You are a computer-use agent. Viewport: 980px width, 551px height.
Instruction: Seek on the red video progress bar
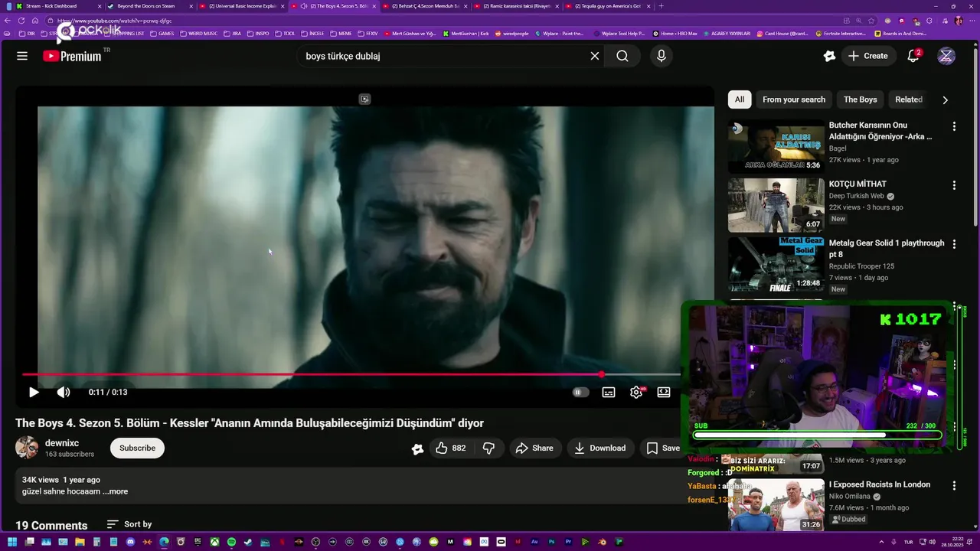coord(351,374)
